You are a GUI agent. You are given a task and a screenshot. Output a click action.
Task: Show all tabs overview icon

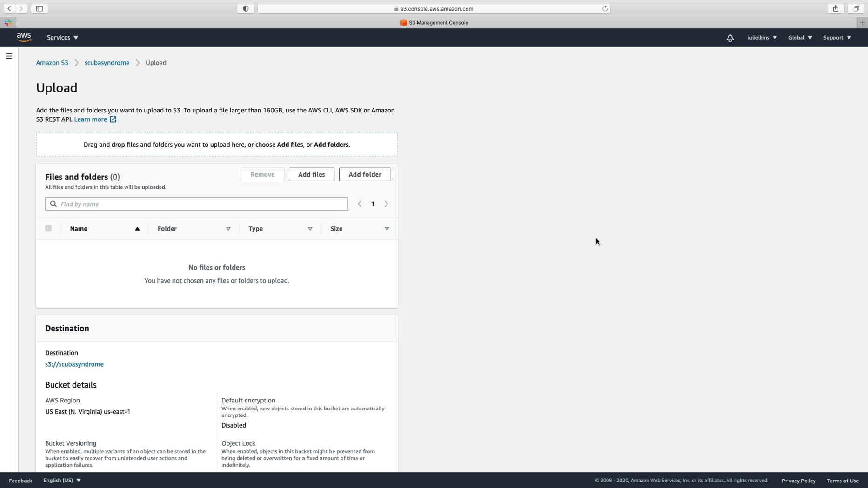click(856, 8)
